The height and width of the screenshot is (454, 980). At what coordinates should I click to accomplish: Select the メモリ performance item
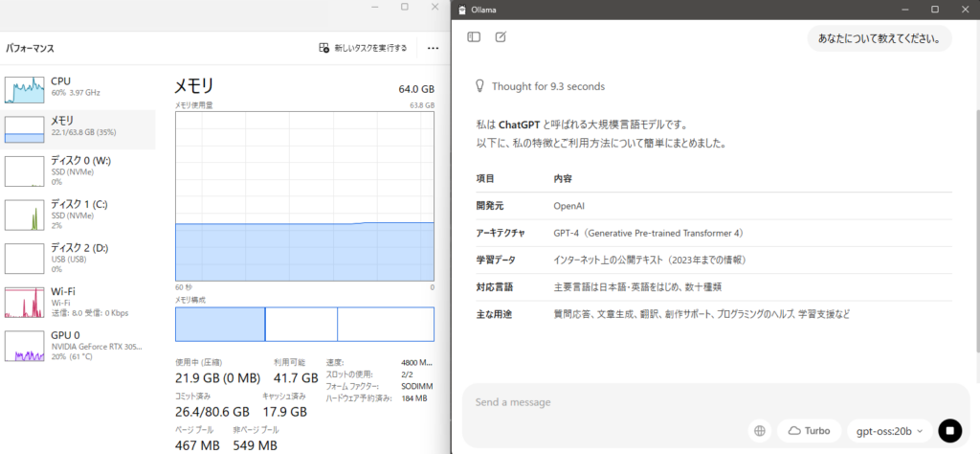click(78, 129)
